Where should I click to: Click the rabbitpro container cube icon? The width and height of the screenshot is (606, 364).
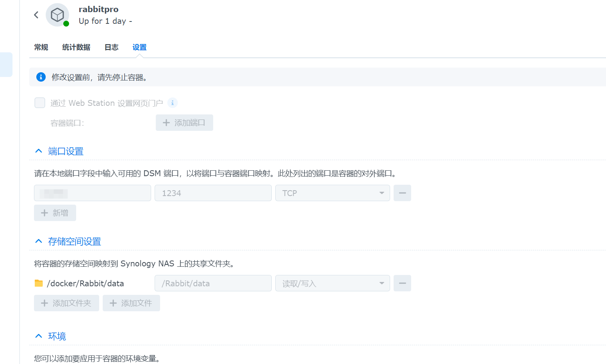pos(57,15)
